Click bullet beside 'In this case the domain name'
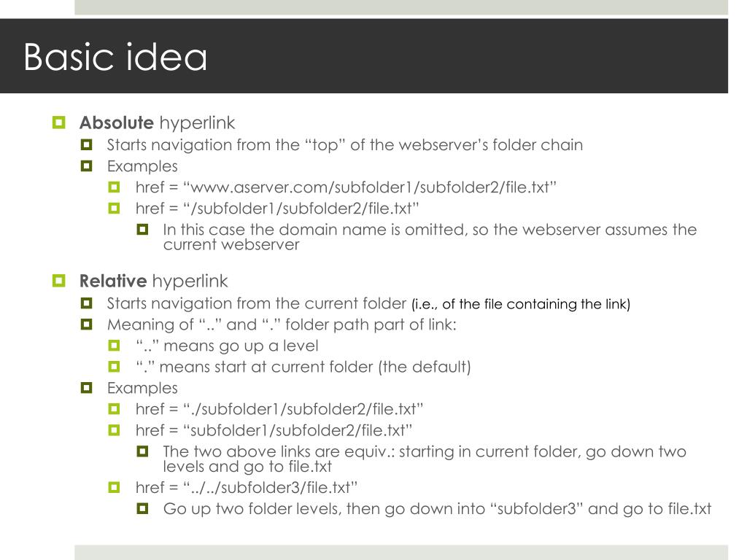Viewport: 747px width, 560px height. (142, 230)
